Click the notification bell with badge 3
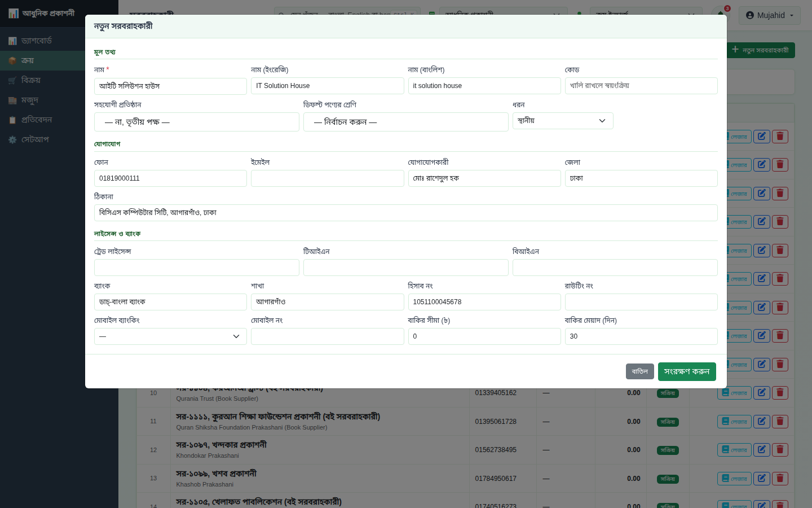This screenshot has width=812, height=508. 721,15
